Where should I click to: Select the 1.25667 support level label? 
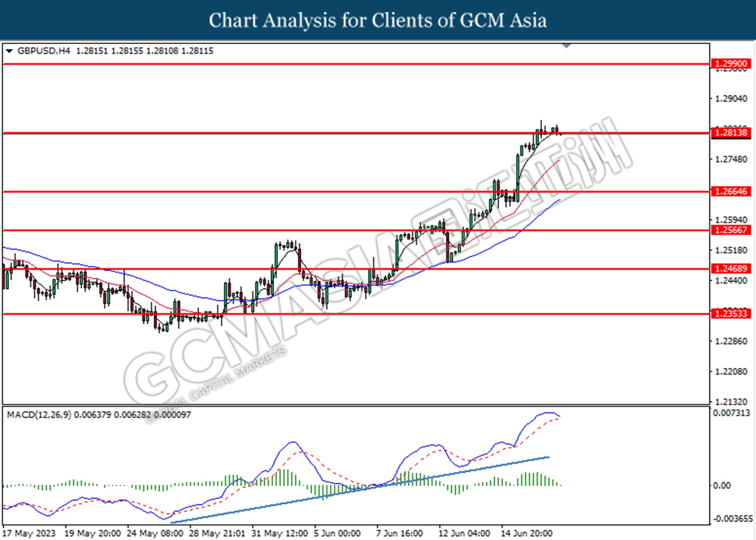(731, 230)
